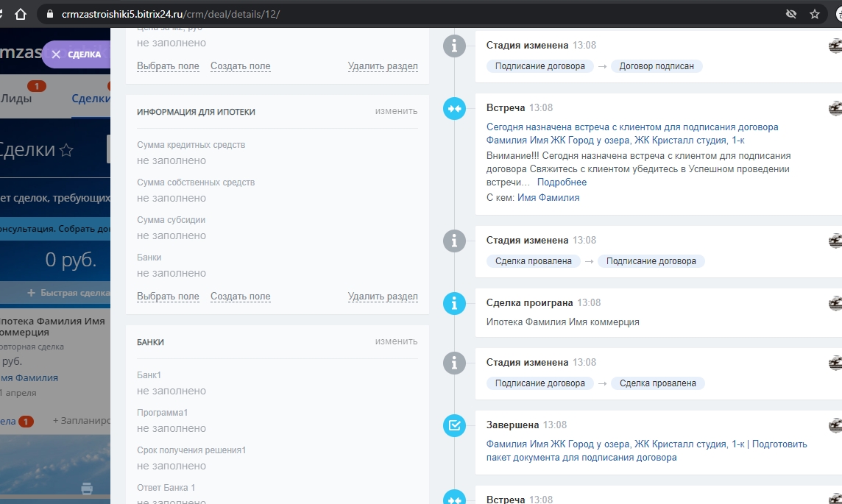Click the print icon at bottom left
This screenshot has width=842, height=504.
87,489
